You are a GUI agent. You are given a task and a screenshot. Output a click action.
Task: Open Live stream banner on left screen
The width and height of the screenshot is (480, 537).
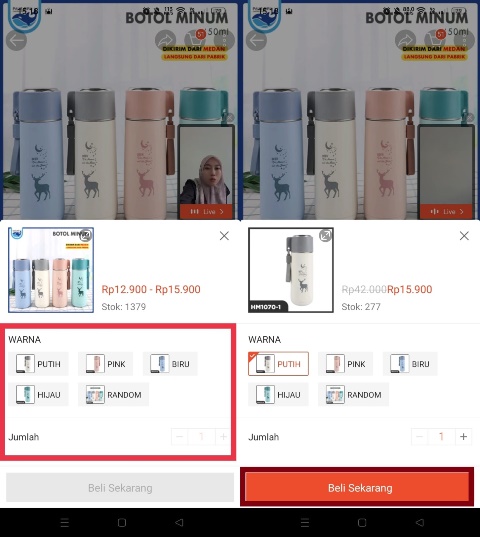206,212
